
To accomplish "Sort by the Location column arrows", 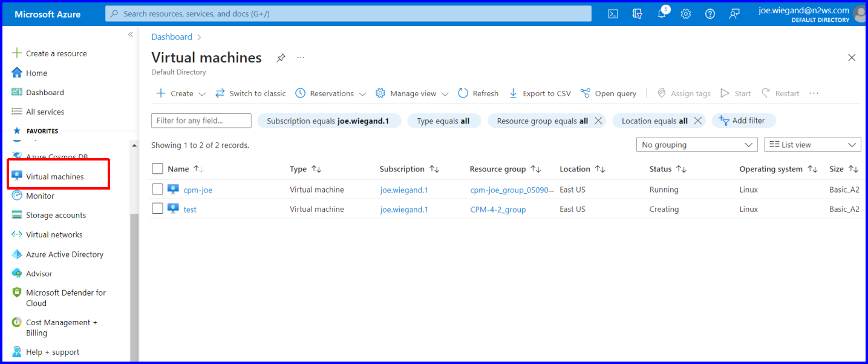I will coord(600,169).
